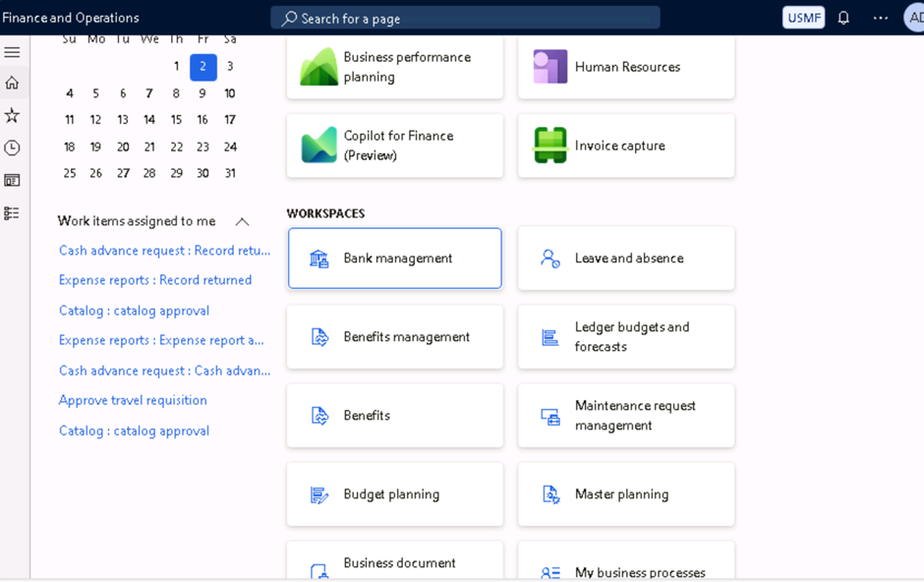Viewport: 924px width, 582px height.
Task: Open the user avatar menu
Action: (x=914, y=18)
